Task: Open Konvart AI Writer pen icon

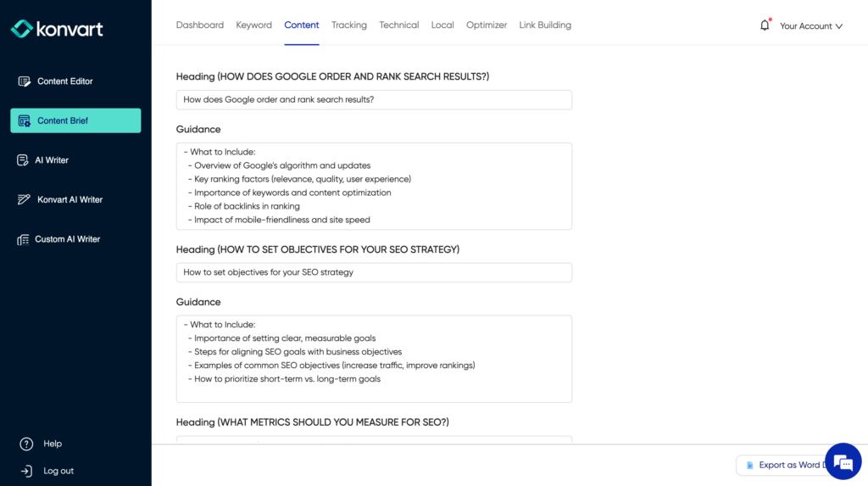Action: pyautogui.click(x=24, y=200)
